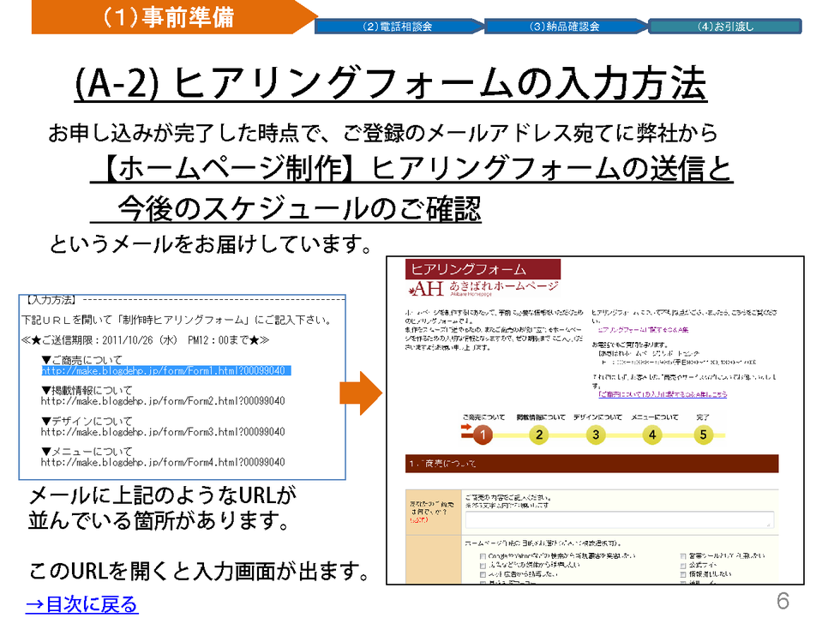Image resolution: width=840 pixels, height=630 pixels.
Task: Click step 3 circle for デザインについて
Action: (x=596, y=435)
